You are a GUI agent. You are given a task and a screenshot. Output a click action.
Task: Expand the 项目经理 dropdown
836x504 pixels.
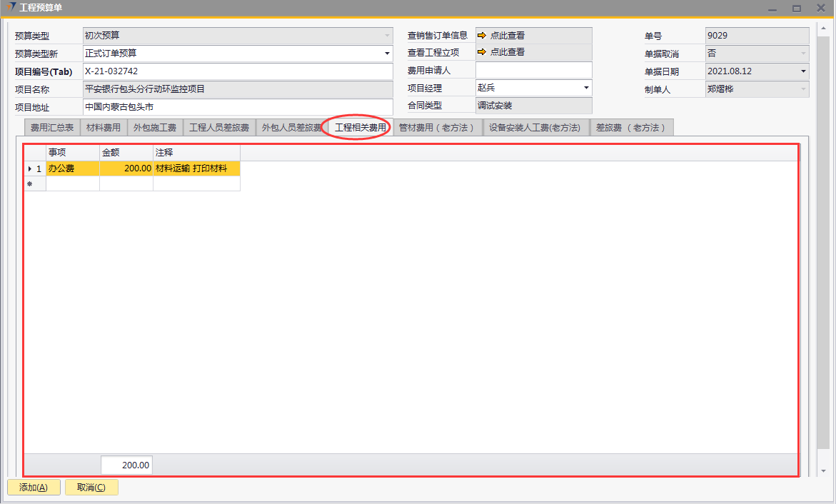click(586, 88)
